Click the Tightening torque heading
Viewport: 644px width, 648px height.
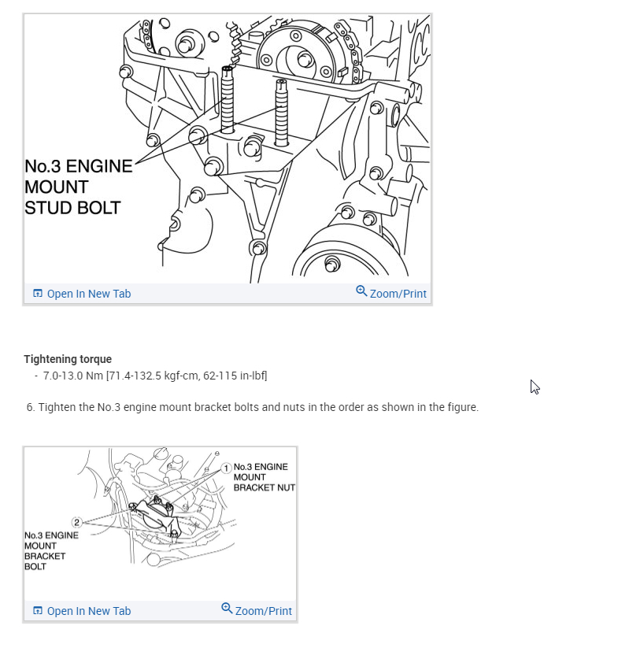[68, 359]
